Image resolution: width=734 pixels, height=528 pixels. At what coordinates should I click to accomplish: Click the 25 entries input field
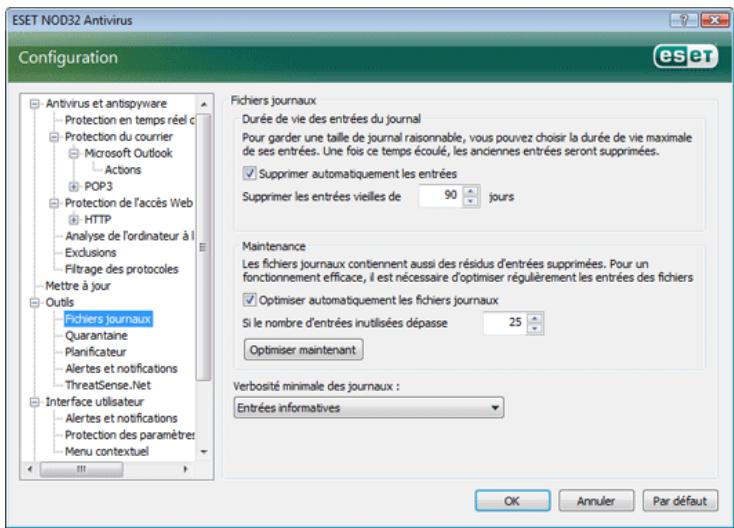(x=505, y=323)
